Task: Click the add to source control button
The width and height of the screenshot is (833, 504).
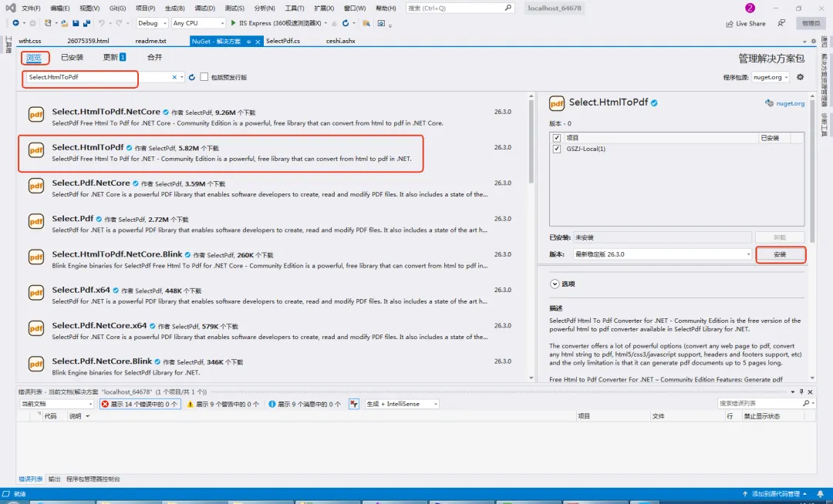Action: pos(775,494)
